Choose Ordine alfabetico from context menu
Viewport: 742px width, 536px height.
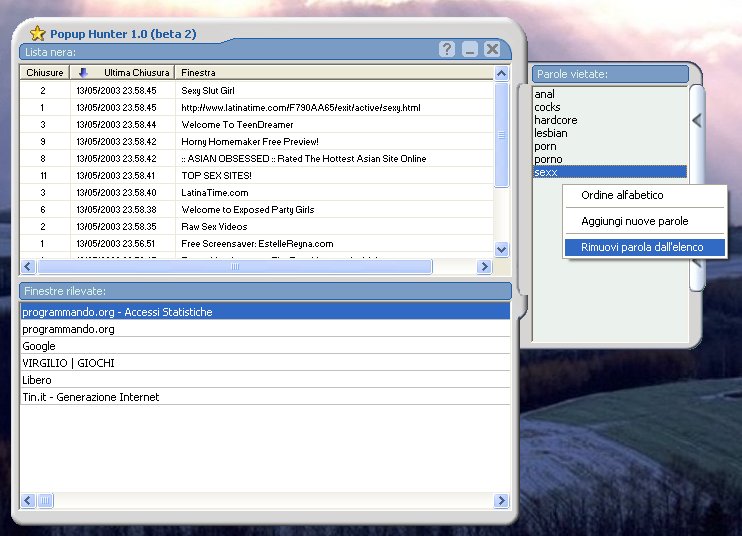click(x=622, y=195)
